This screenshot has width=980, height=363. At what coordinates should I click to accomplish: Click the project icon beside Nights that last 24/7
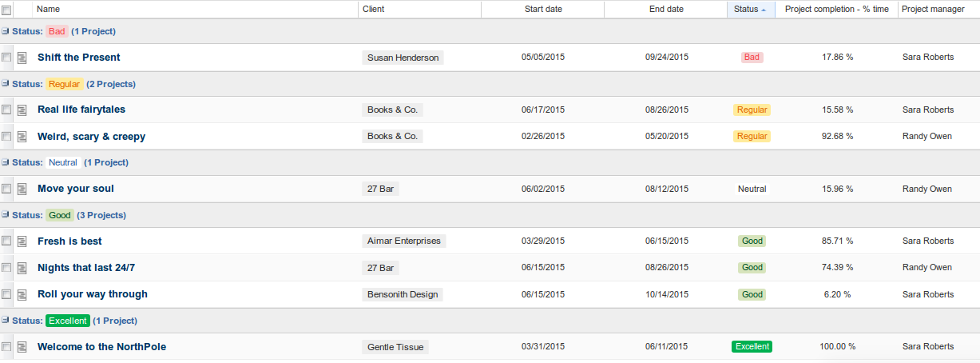(x=22, y=268)
